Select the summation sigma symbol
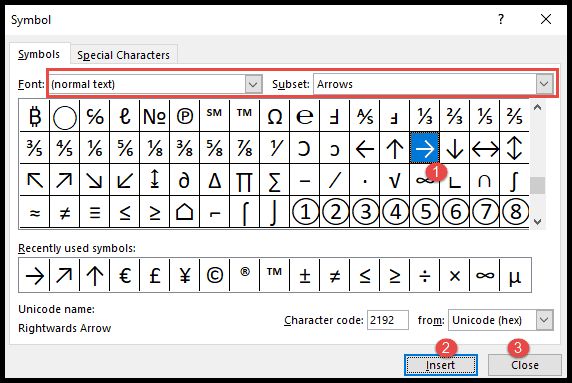 (x=274, y=180)
